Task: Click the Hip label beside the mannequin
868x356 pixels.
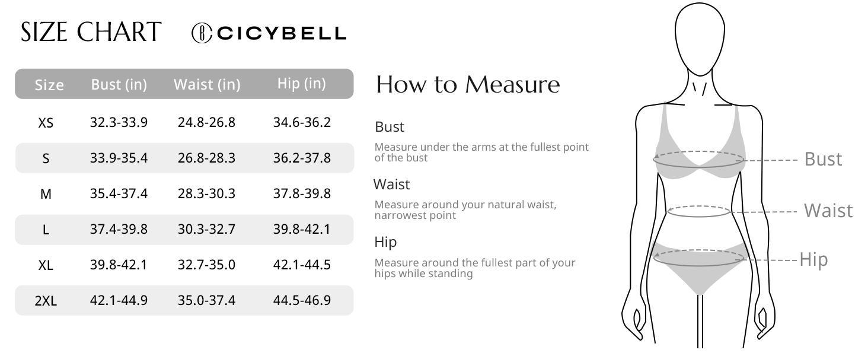Action: pos(813,259)
